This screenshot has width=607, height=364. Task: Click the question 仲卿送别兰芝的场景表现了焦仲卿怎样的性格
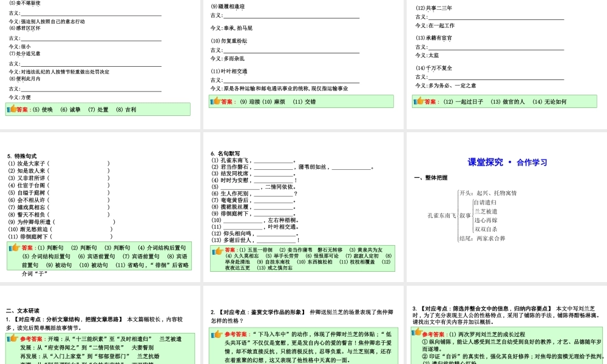(x=302, y=317)
